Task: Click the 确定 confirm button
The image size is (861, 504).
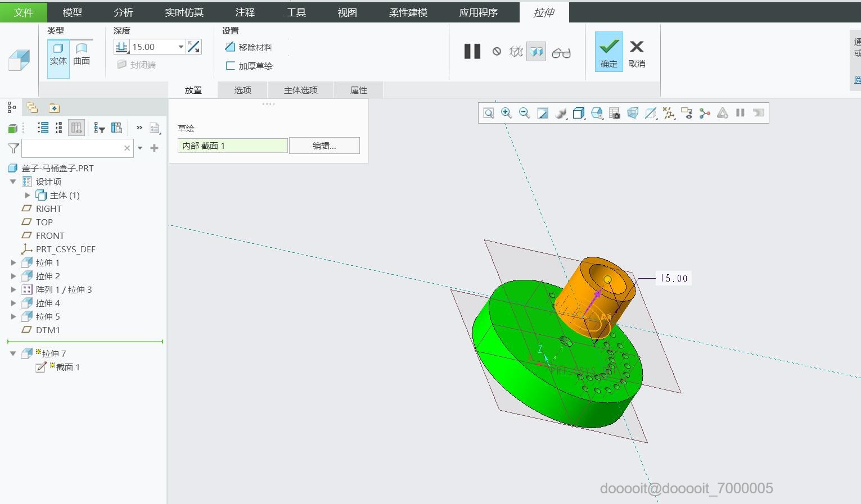Action: coord(609,52)
